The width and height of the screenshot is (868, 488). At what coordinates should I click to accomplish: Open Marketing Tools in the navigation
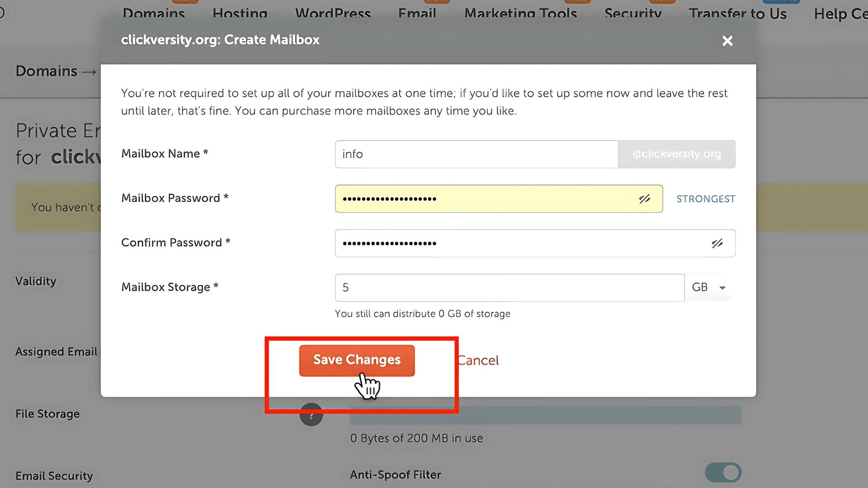pos(521,13)
